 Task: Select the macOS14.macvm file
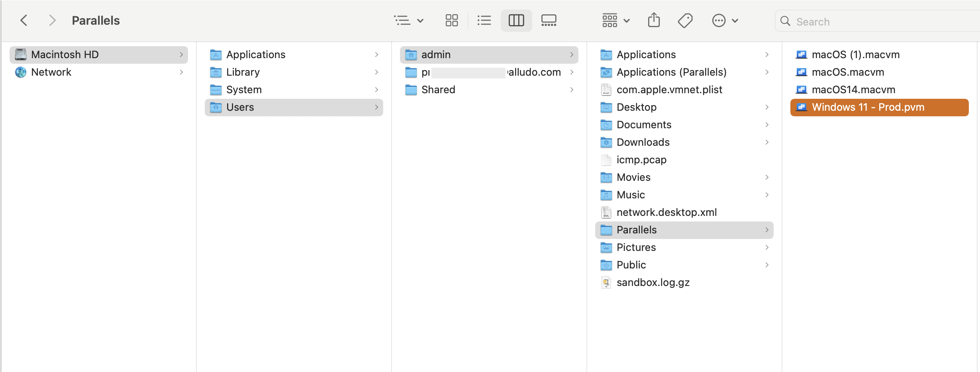(x=880, y=90)
